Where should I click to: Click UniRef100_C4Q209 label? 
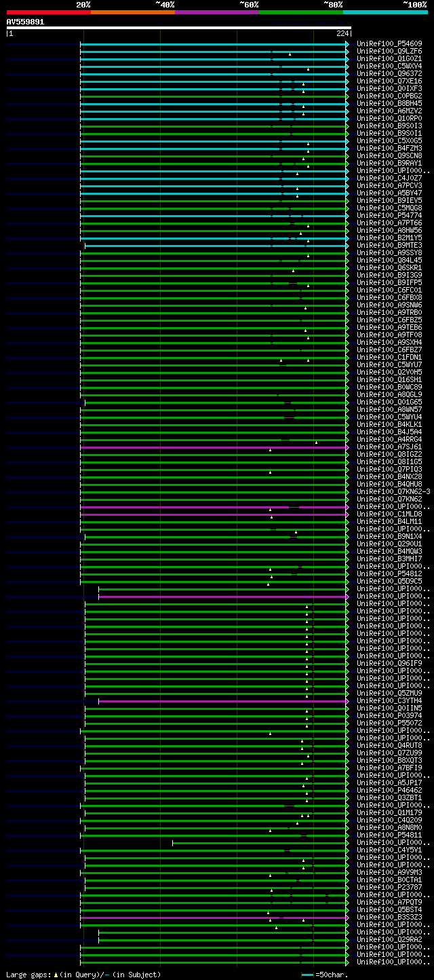389,821
